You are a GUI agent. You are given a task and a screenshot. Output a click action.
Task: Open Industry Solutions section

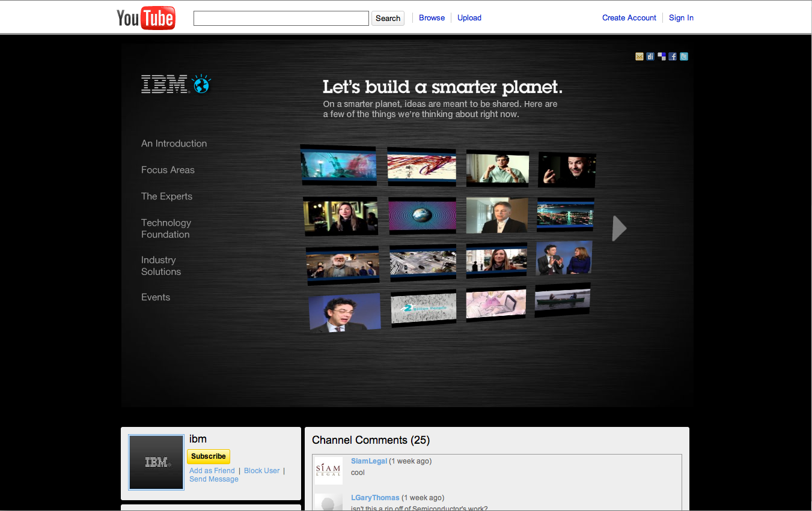click(x=161, y=266)
